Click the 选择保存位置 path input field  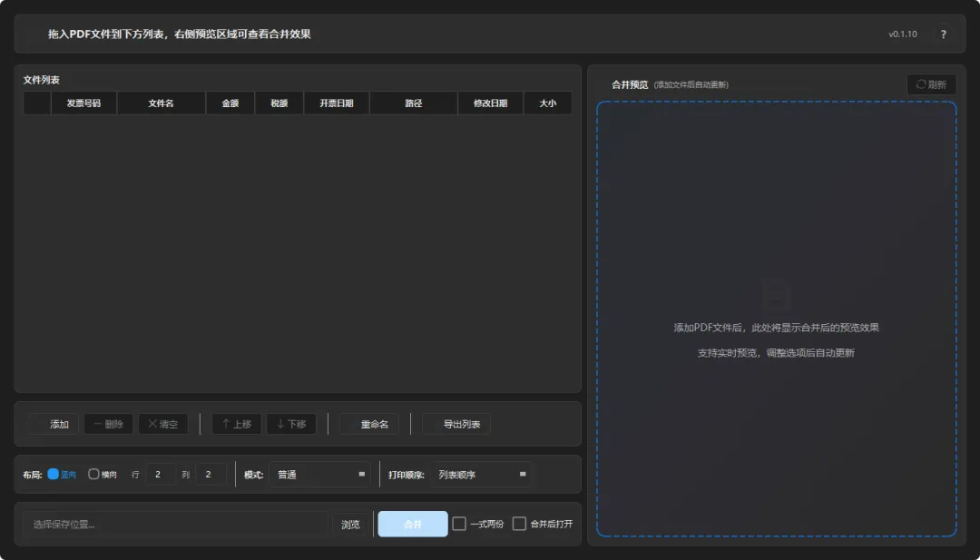tap(176, 524)
